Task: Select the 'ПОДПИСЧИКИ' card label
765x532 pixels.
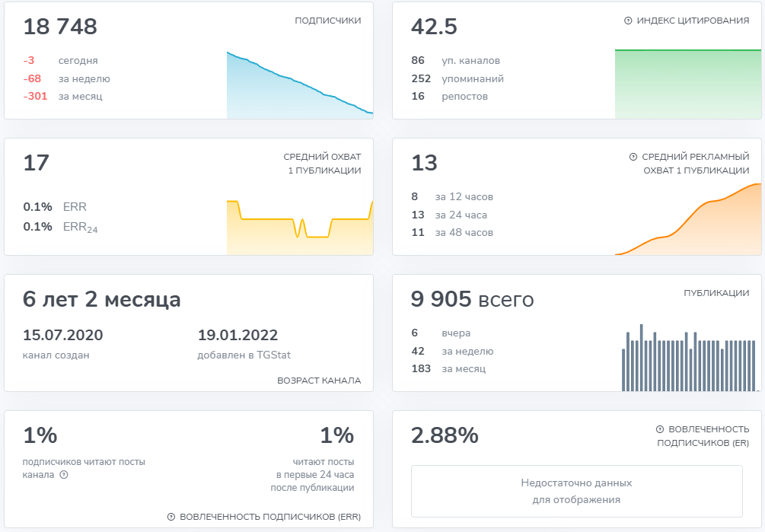Action: pyautogui.click(x=328, y=21)
